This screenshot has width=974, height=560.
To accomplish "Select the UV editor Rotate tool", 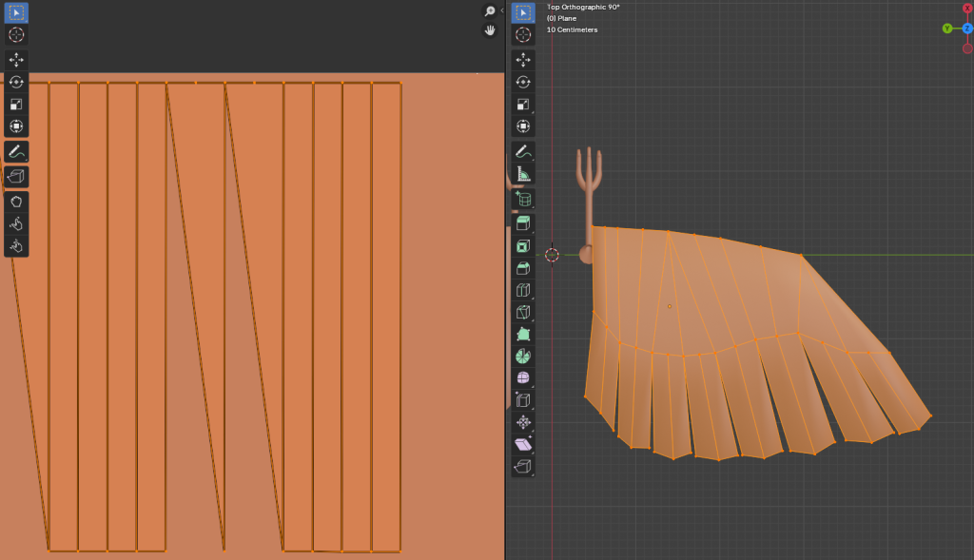I will [x=16, y=82].
